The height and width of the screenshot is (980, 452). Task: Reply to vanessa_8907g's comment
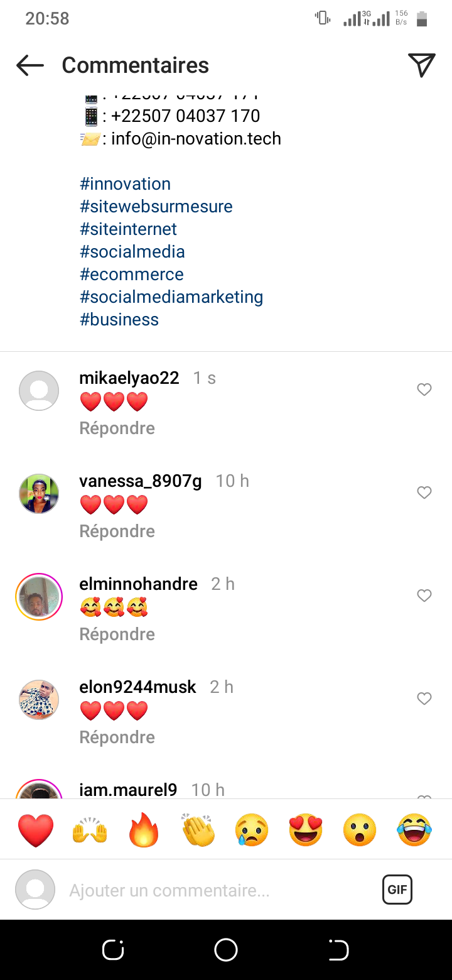[117, 531]
